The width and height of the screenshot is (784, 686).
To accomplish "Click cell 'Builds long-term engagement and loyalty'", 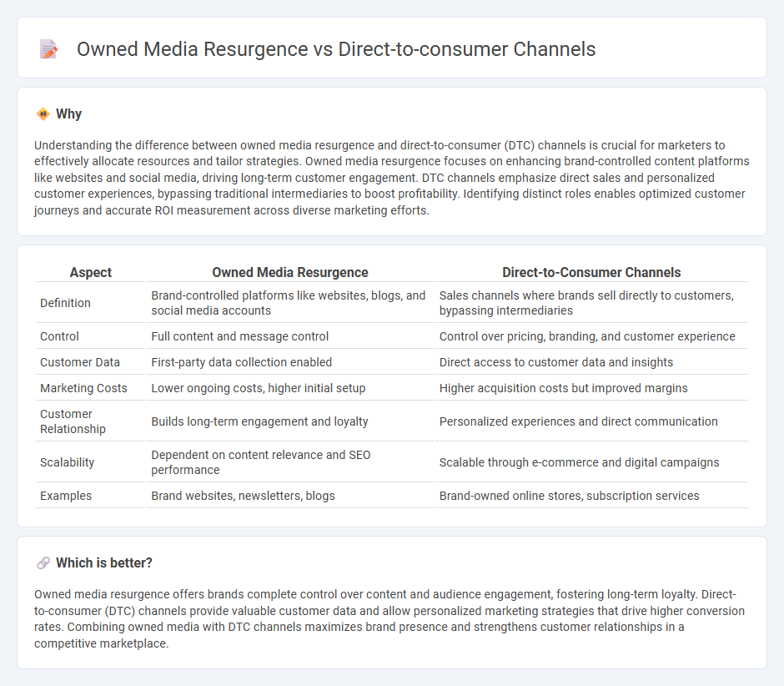I will pyautogui.click(x=290, y=421).
